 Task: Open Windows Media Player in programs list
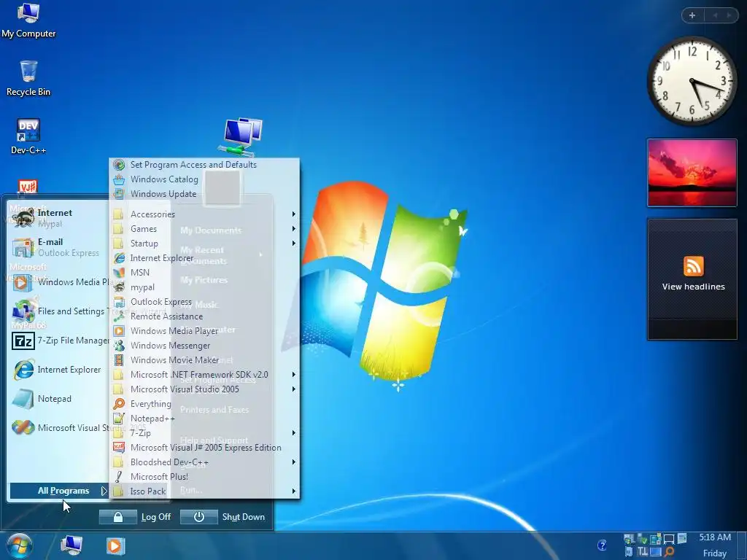pos(204,330)
